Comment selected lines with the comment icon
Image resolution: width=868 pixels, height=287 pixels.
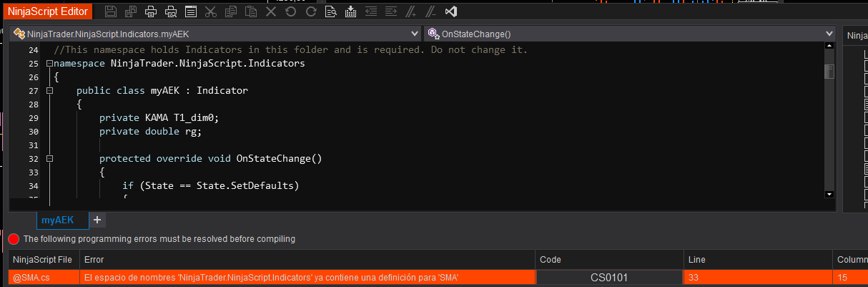coord(410,11)
